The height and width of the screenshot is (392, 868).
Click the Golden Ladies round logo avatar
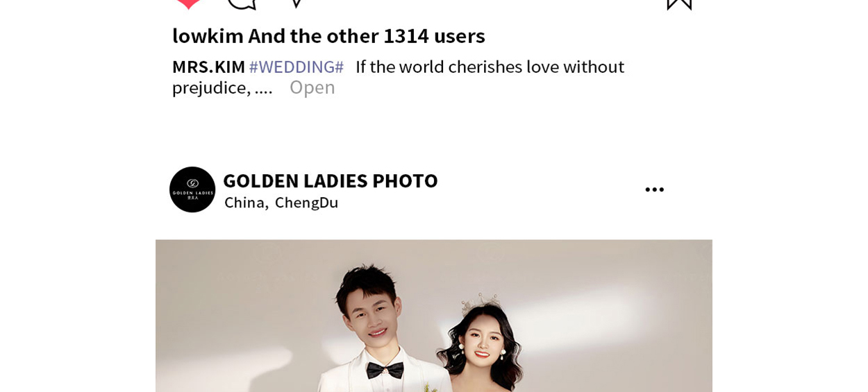pyautogui.click(x=192, y=189)
